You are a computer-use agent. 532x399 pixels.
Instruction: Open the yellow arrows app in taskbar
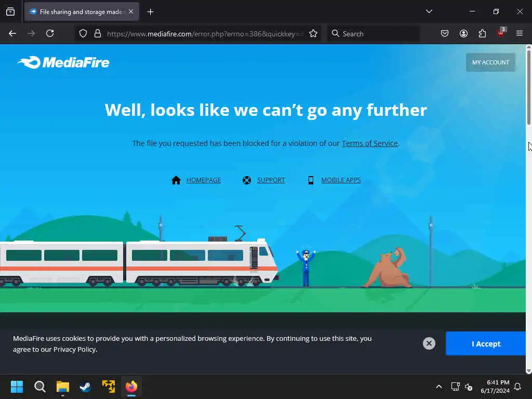[x=109, y=387]
